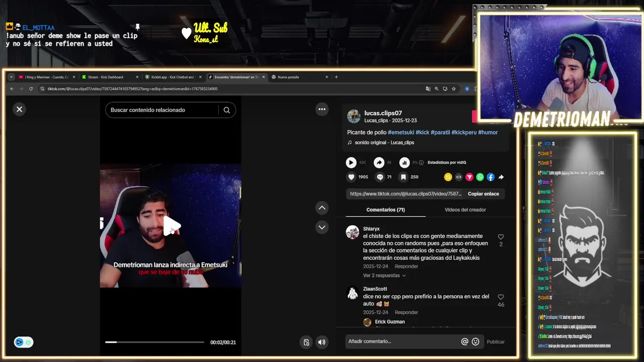This screenshot has width=644, height=362.
Task: Like Shiaryx's comment heart
Action: click(x=501, y=237)
